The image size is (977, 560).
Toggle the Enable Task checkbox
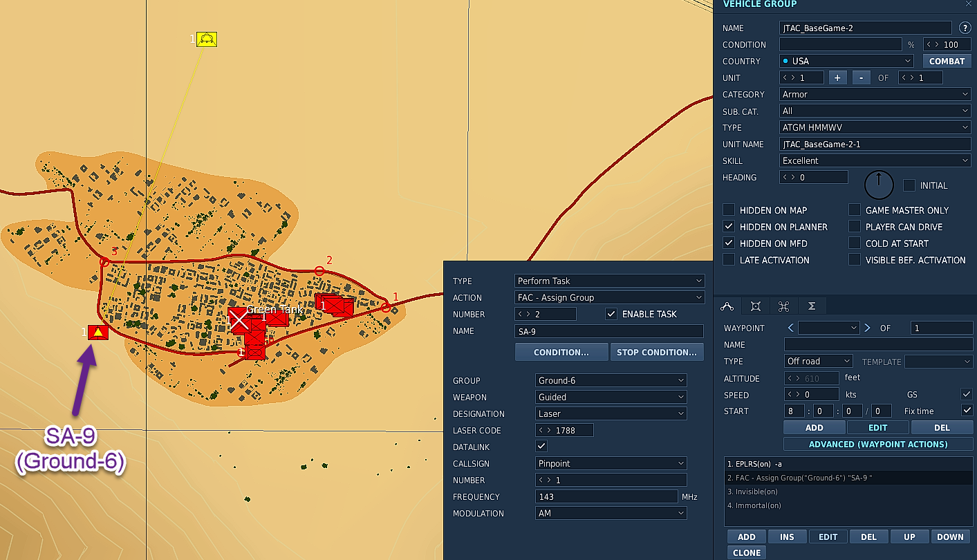click(611, 314)
